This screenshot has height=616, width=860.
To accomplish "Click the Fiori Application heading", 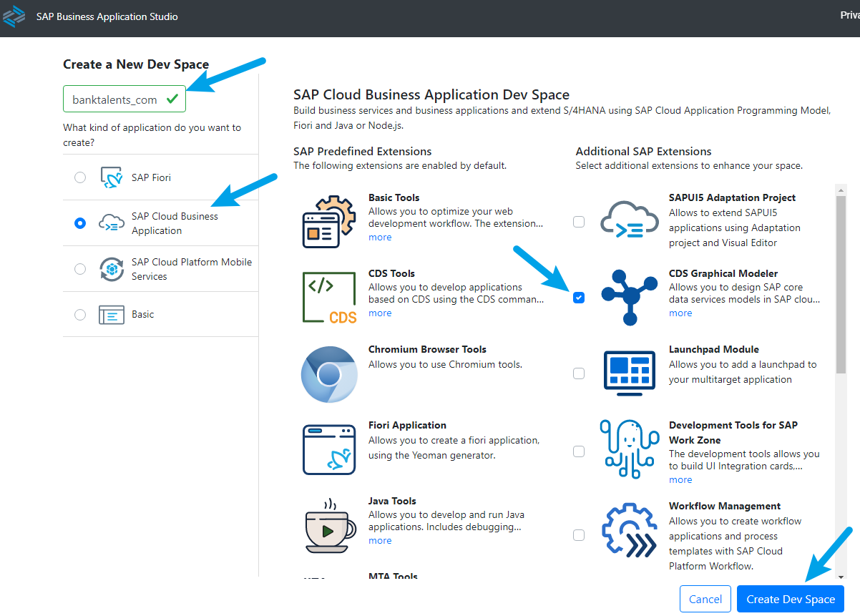I will point(407,425).
